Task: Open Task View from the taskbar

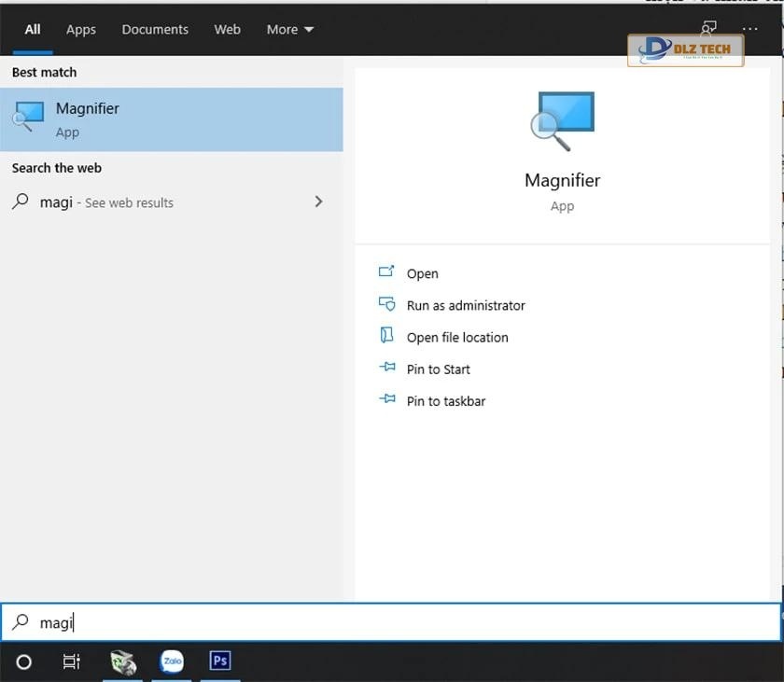Action: point(71,661)
